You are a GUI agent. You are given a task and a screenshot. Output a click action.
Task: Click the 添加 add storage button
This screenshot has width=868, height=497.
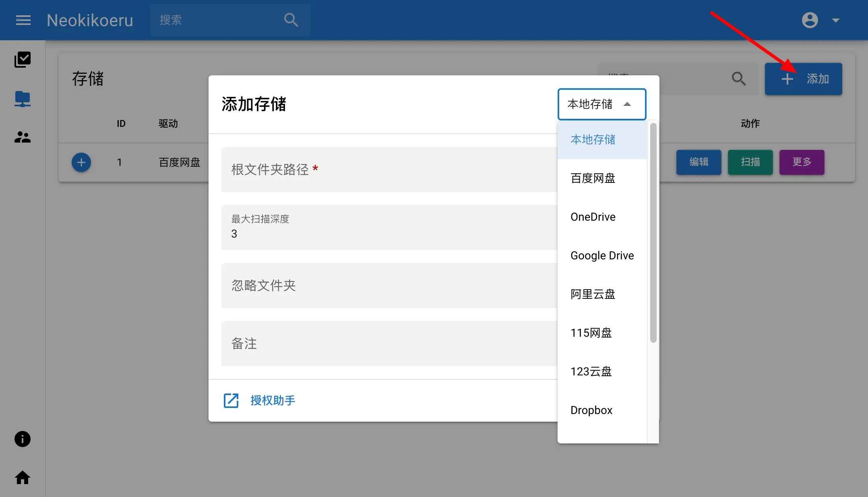point(803,79)
